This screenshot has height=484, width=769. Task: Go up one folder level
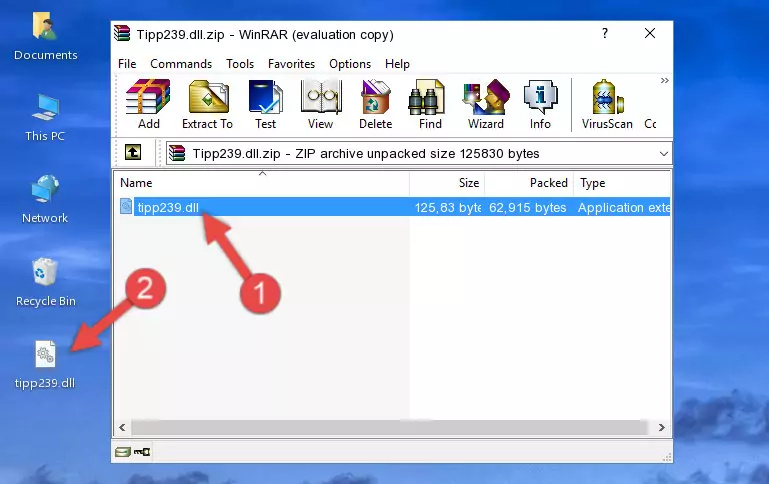point(133,153)
